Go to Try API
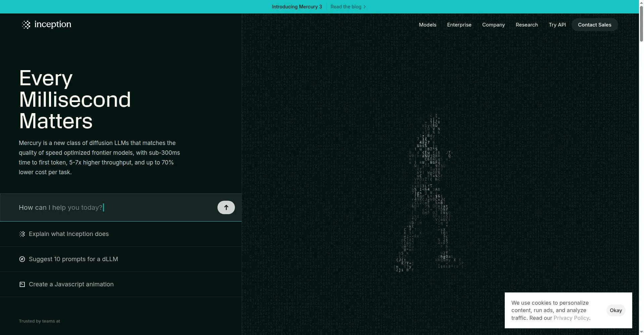The height and width of the screenshot is (335, 644). coord(557,25)
